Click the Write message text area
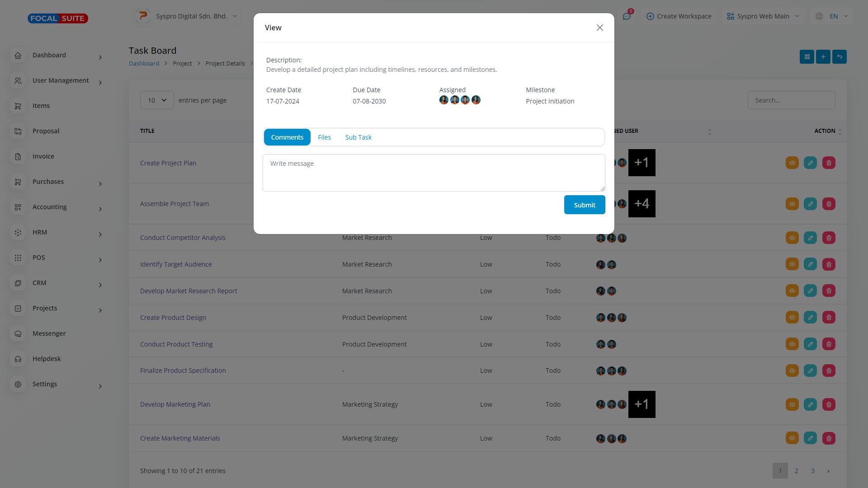Image resolution: width=868 pixels, height=488 pixels. [434, 173]
